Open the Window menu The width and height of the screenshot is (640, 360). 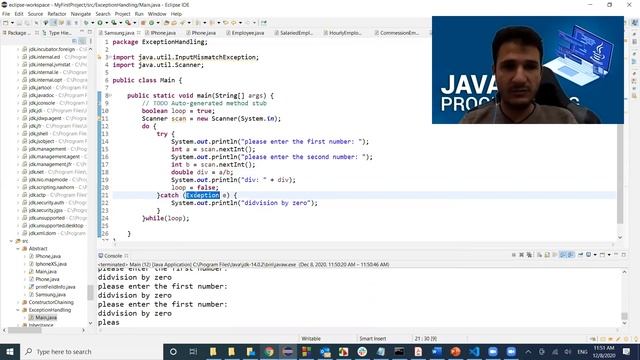(x=157, y=14)
